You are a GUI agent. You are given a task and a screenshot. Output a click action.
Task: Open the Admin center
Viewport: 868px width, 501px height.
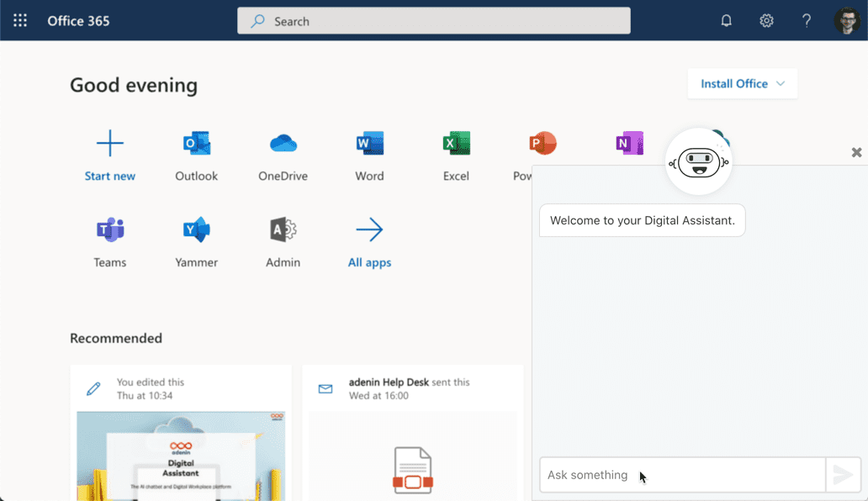[x=283, y=229]
